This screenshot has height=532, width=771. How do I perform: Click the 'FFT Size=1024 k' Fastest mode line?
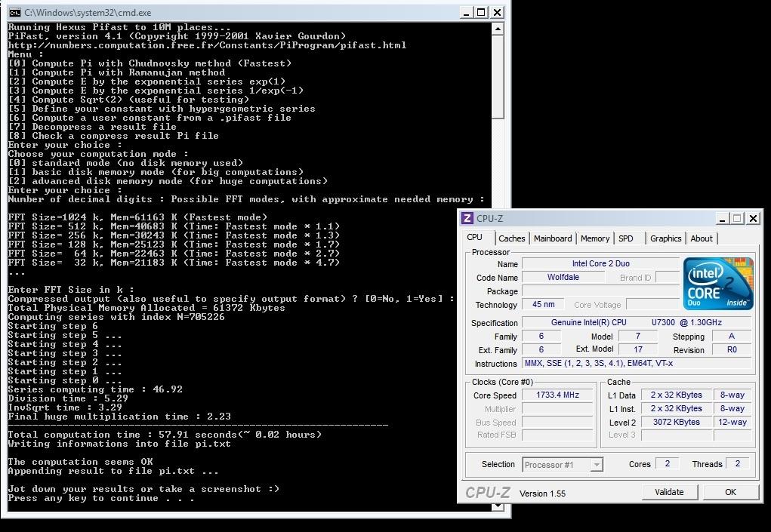pos(137,217)
